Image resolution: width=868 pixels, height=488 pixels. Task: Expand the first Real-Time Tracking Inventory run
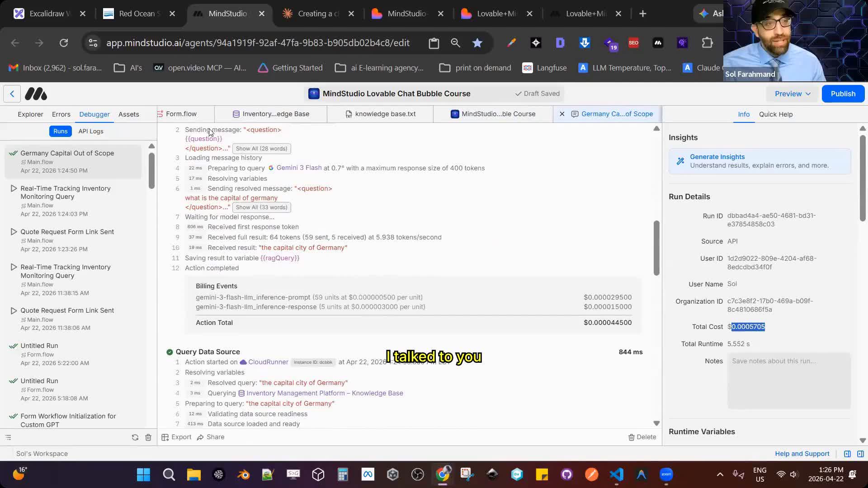point(14,188)
